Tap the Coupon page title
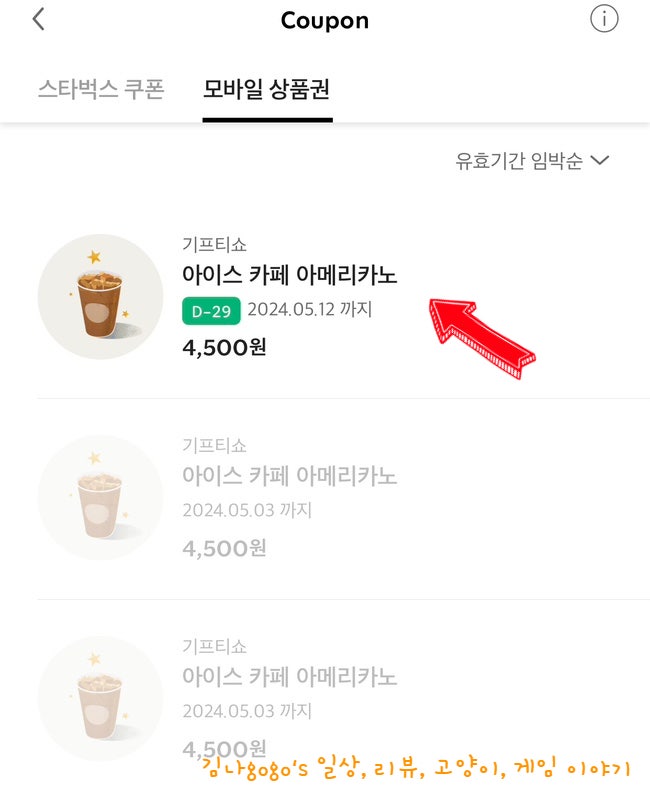Screen dimensions: 650x796 (x=324, y=20)
